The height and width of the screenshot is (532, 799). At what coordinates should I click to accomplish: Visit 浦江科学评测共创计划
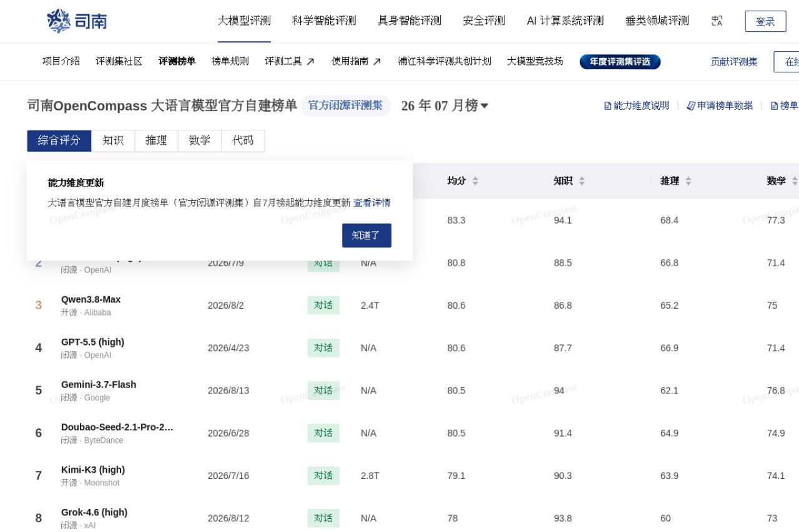(444, 61)
